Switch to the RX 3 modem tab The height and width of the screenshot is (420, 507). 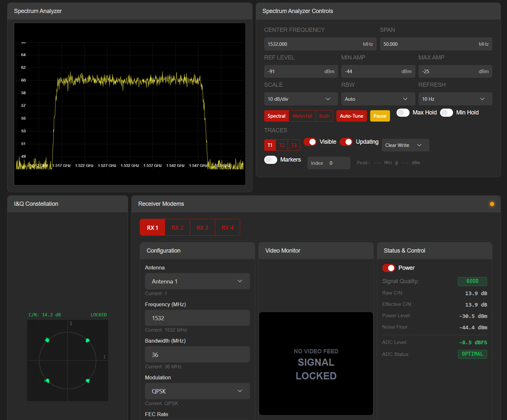point(202,227)
